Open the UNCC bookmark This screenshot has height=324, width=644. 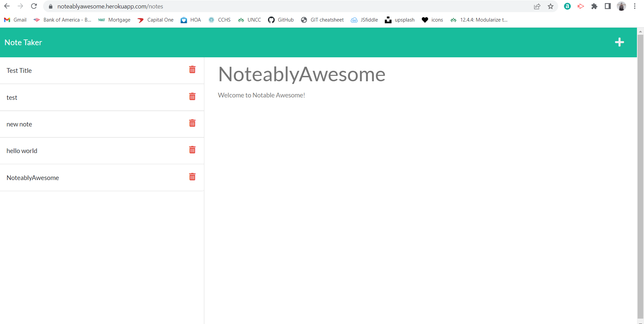click(249, 20)
